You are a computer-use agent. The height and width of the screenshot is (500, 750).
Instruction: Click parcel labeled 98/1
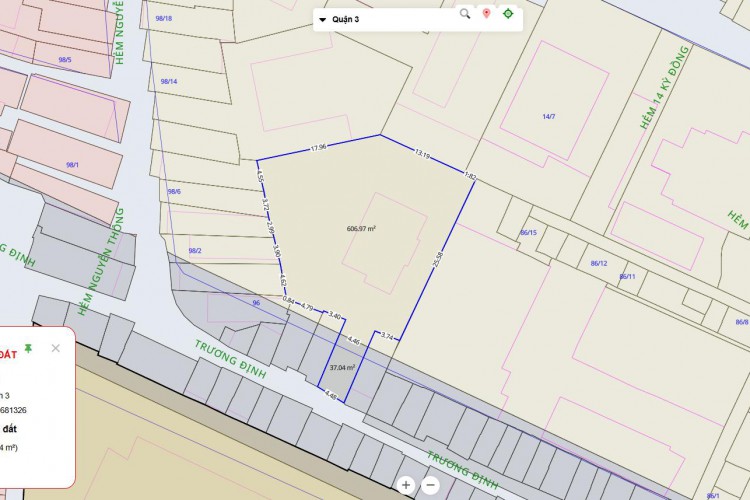[72, 164]
